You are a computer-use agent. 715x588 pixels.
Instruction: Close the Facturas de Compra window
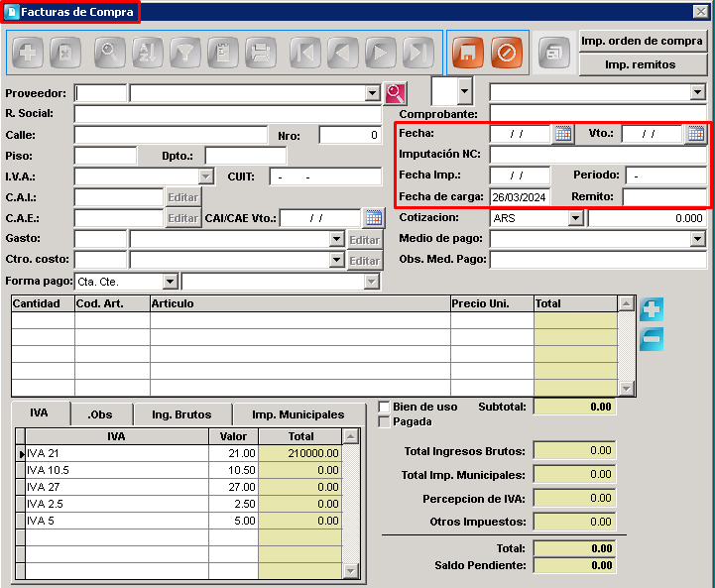tap(700, 11)
